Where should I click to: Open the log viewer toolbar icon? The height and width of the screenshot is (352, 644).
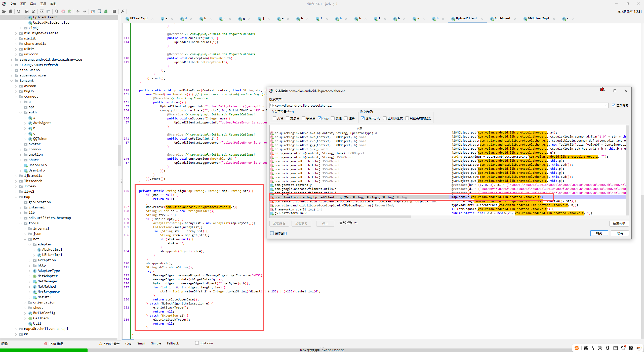(114, 11)
